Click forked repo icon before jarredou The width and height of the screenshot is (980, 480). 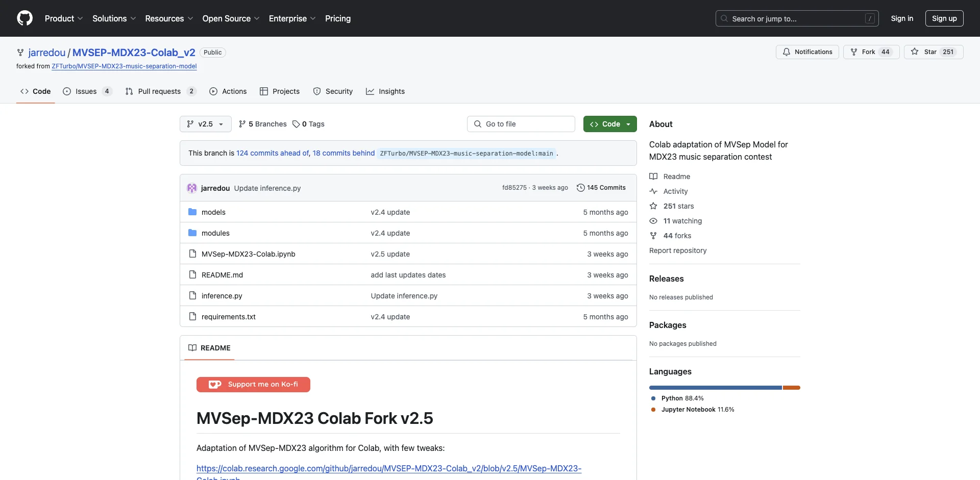click(20, 53)
